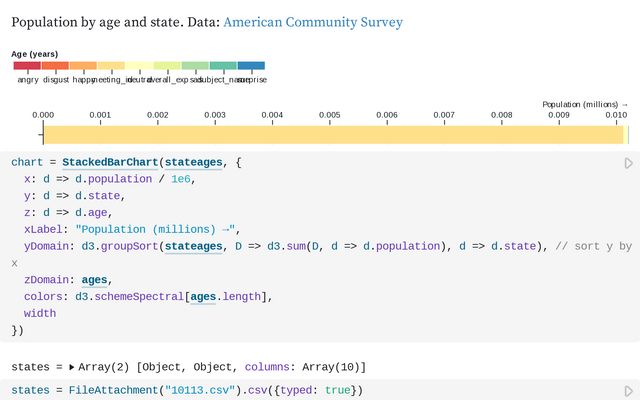Click the pale yellow 'neutral' legend swatch

pos(139,66)
